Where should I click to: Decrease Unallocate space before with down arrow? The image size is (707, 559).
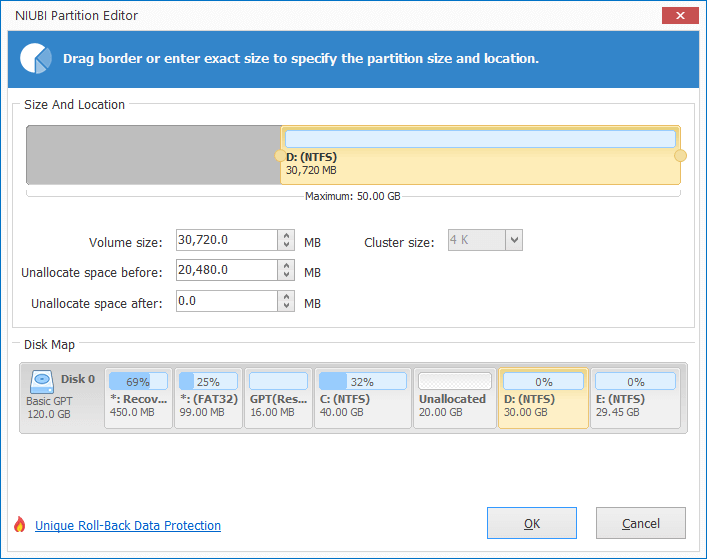[286, 275]
